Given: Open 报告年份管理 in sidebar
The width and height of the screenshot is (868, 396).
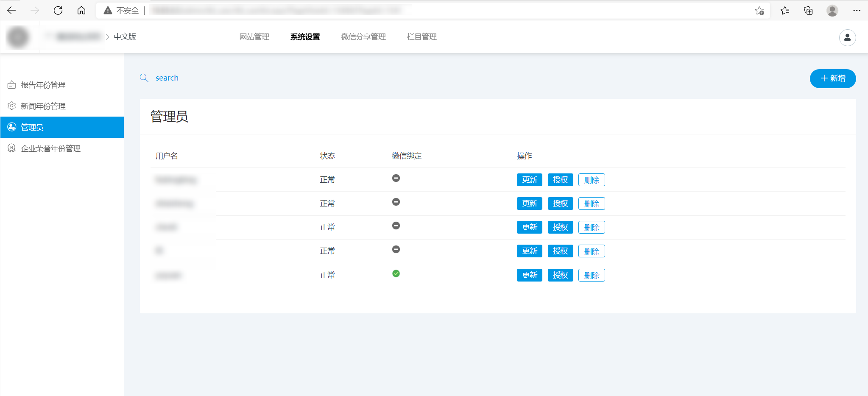Looking at the screenshot, I should pyautogui.click(x=62, y=85).
